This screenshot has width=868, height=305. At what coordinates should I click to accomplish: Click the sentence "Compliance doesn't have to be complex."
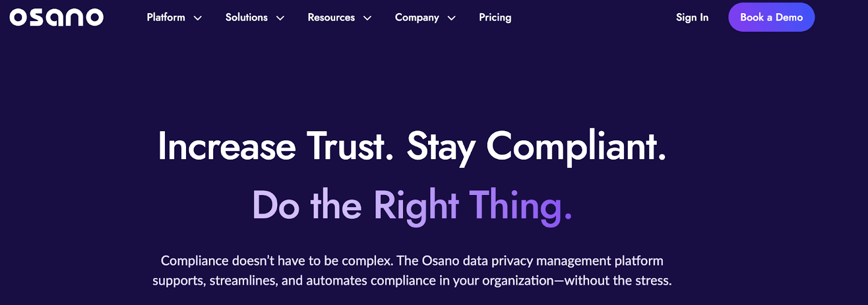pos(277,261)
